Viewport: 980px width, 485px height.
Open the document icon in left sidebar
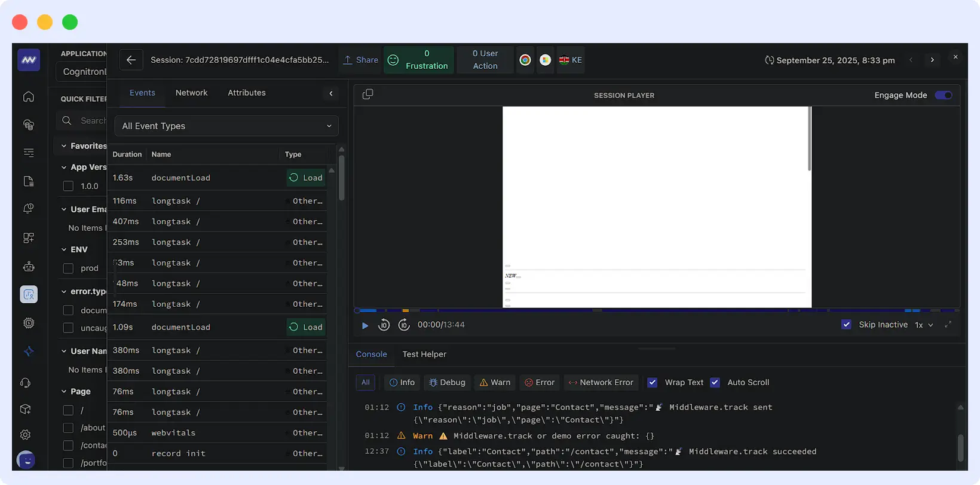click(29, 181)
